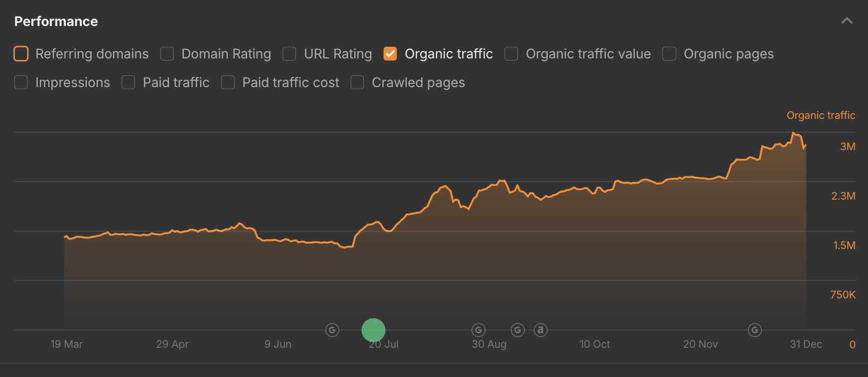Click the 9 Jun date label
The image size is (868, 377).
[x=278, y=344]
